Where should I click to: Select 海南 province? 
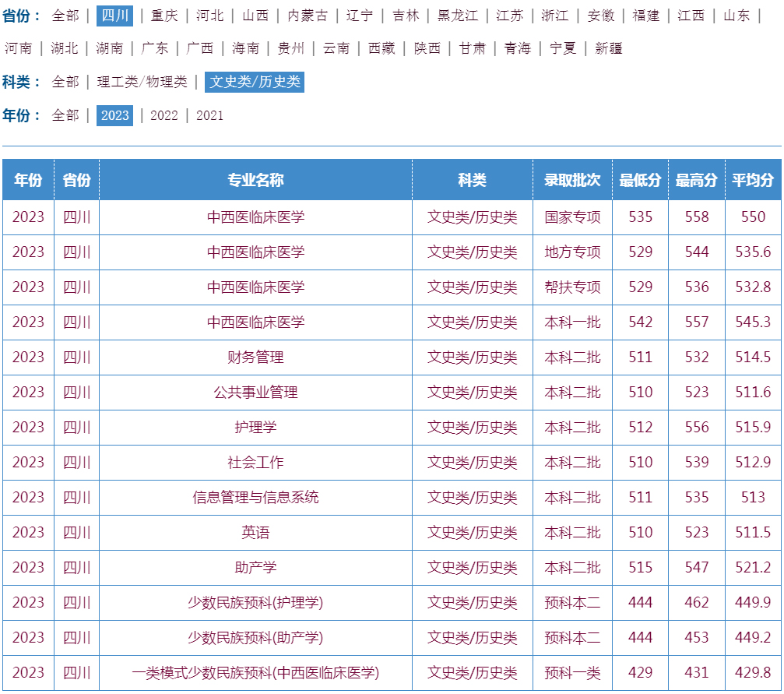[x=245, y=48]
